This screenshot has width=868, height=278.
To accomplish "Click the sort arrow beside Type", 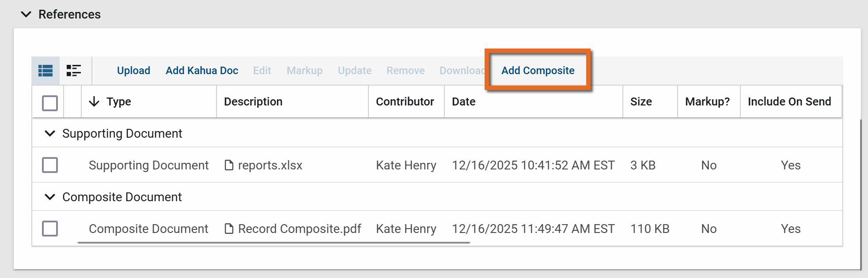I will (94, 102).
